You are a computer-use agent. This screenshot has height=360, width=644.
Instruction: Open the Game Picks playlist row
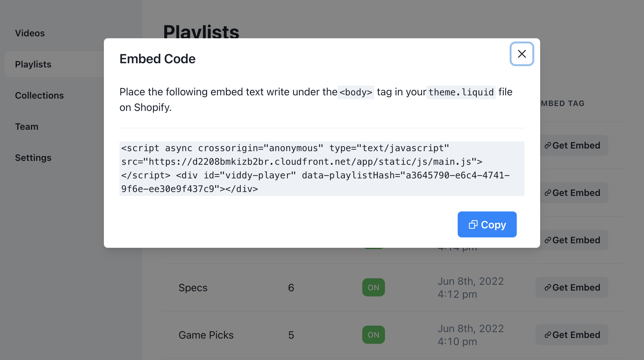point(206,335)
